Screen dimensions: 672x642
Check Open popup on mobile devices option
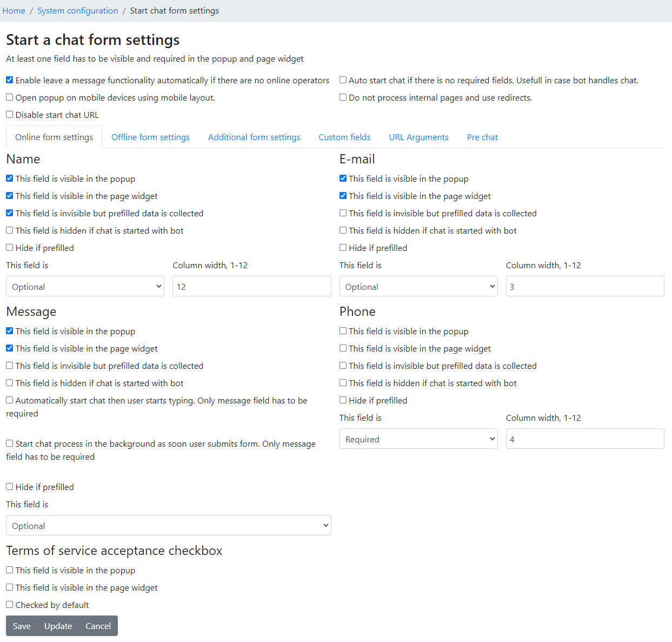coord(10,97)
